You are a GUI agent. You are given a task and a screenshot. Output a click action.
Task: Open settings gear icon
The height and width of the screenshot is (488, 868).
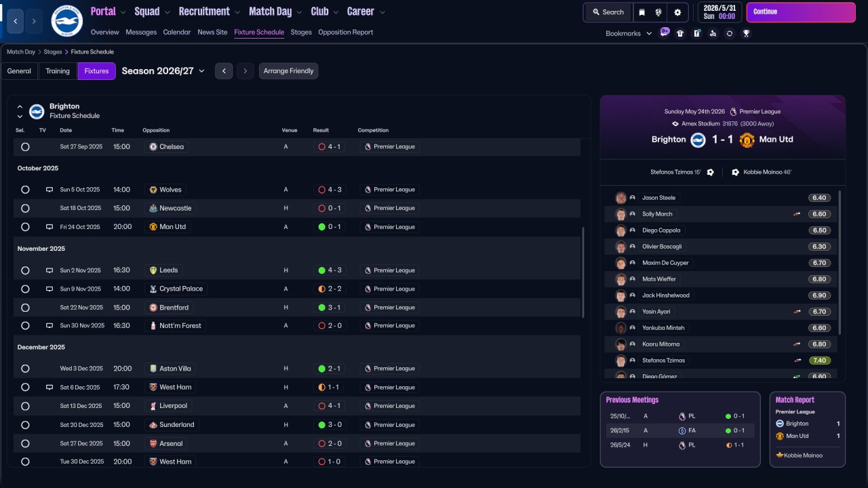[677, 12]
